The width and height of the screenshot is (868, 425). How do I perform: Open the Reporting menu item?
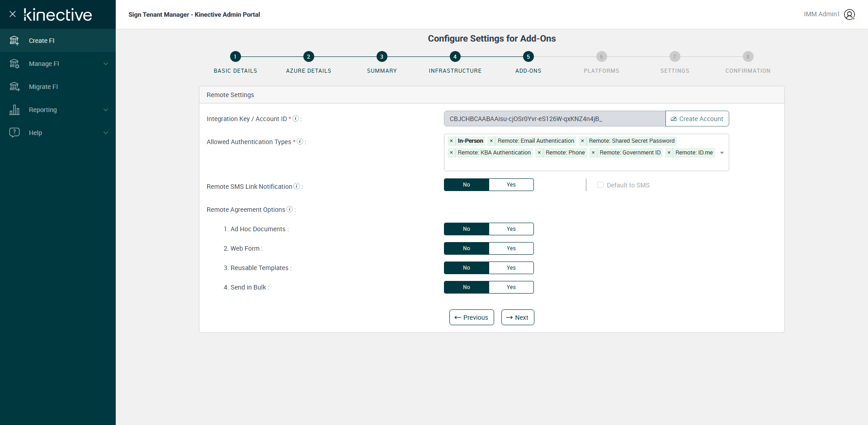[58, 110]
